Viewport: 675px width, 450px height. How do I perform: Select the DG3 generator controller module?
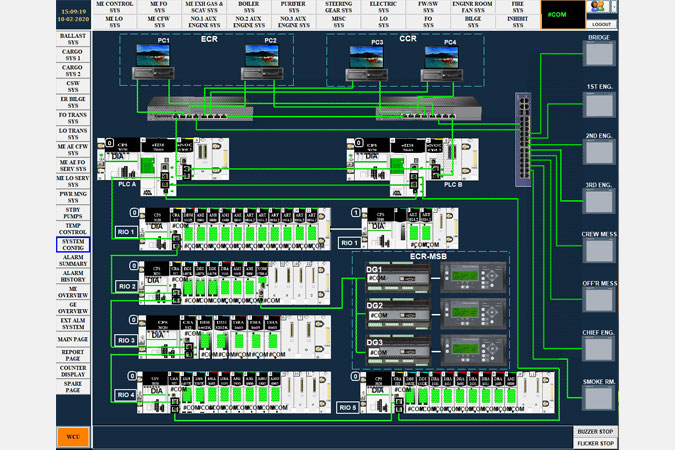398,352
